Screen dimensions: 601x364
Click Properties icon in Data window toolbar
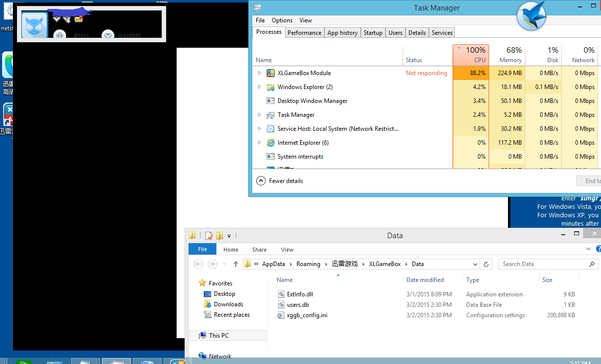pyautogui.click(x=209, y=236)
